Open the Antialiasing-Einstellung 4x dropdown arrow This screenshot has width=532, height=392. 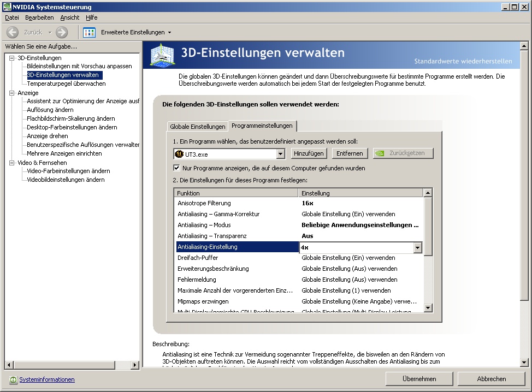click(418, 248)
